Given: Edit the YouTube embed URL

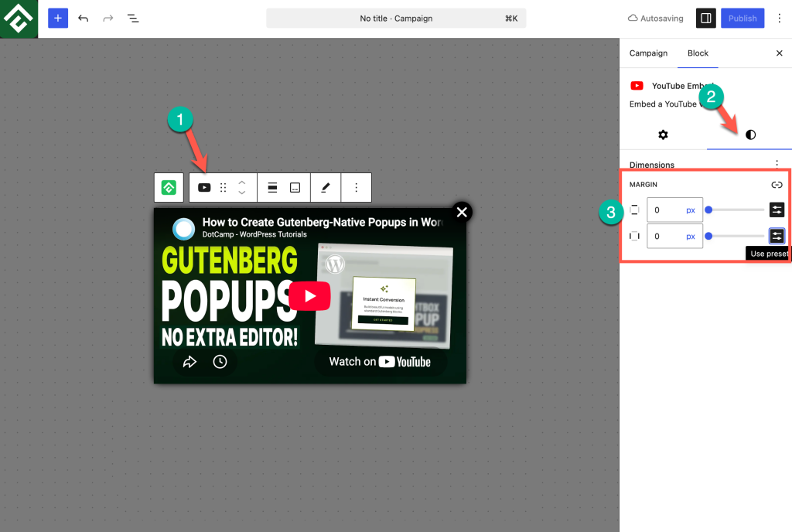Looking at the screenshot, I should [x=326, y=188].
